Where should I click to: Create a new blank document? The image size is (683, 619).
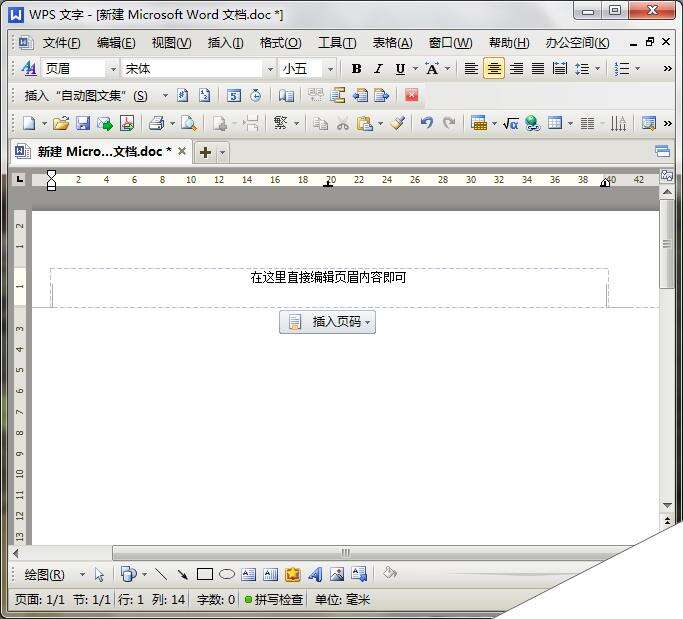tap(29, 124)
